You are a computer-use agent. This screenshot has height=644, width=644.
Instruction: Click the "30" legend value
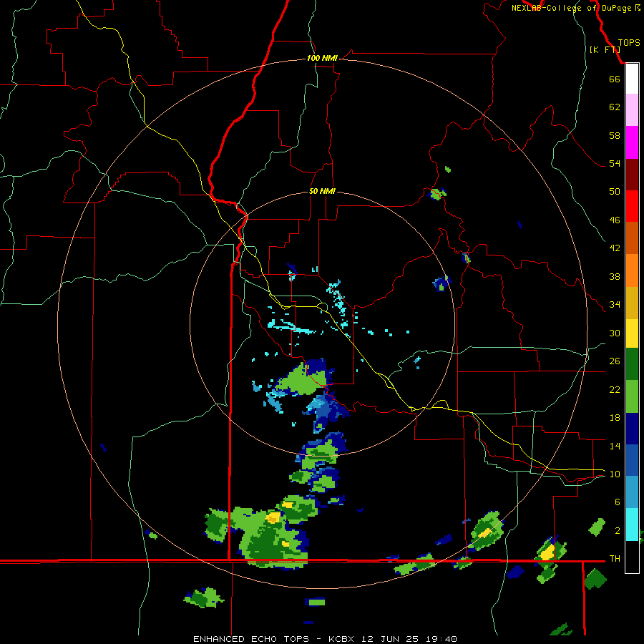(x=615, y=333)
